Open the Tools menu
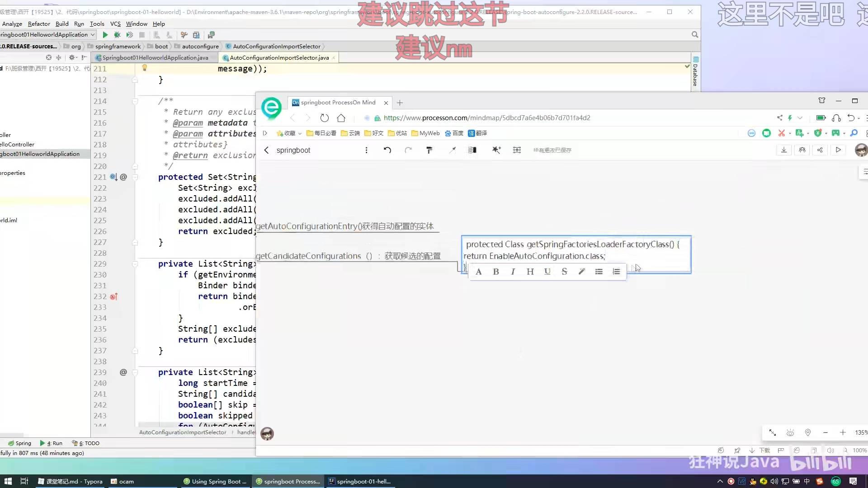 pos(97,24)
